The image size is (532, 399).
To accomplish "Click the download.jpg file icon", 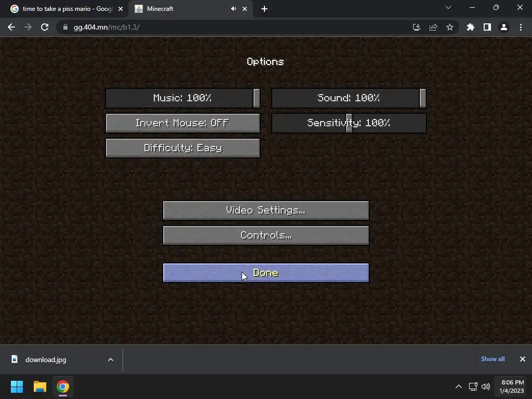I will click(14, 359).
